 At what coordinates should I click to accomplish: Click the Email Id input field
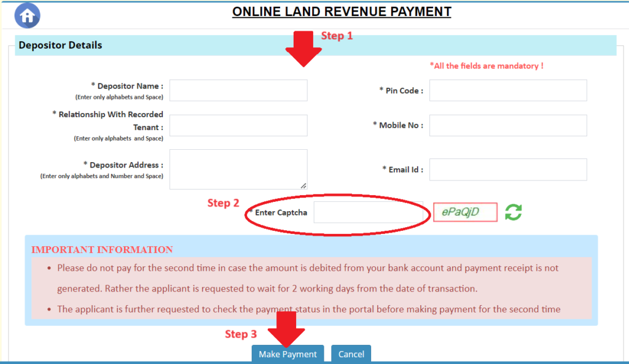(508, 169)
